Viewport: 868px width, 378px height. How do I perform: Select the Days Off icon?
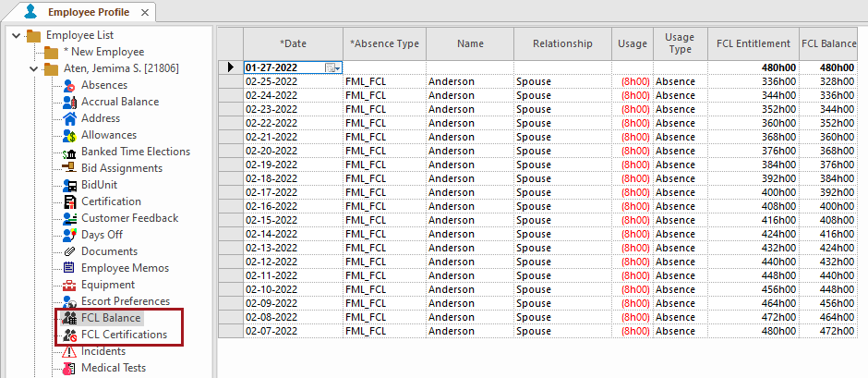click(x=69, y=235)
